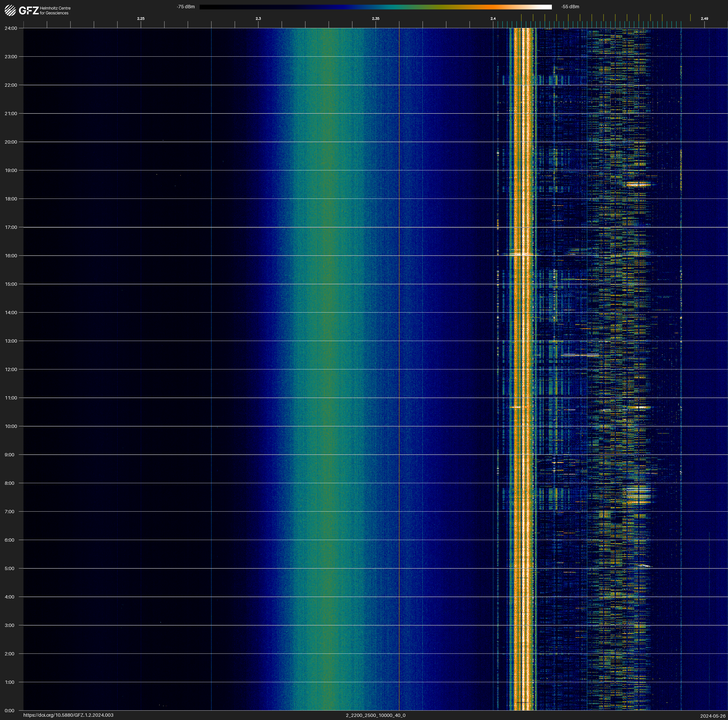Click the 12:00 time axis label
Screen dimensions: 728x720
[x=11, y=369]
